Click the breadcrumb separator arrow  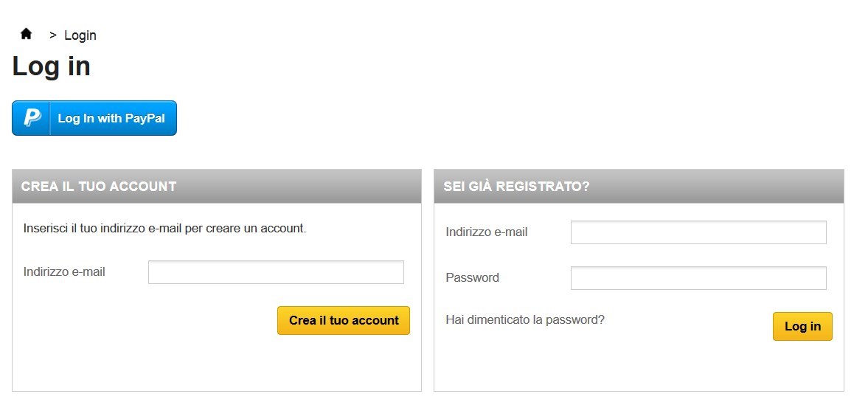coord(53,35)
